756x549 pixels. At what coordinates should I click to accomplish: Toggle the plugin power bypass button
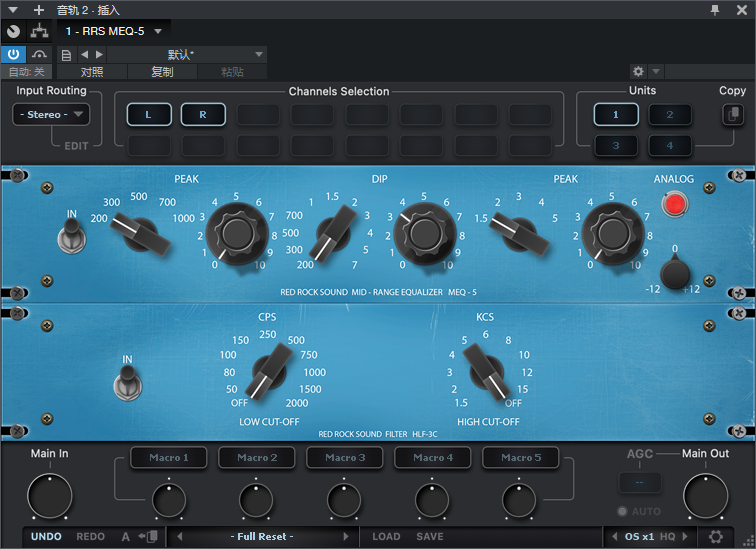12,54
